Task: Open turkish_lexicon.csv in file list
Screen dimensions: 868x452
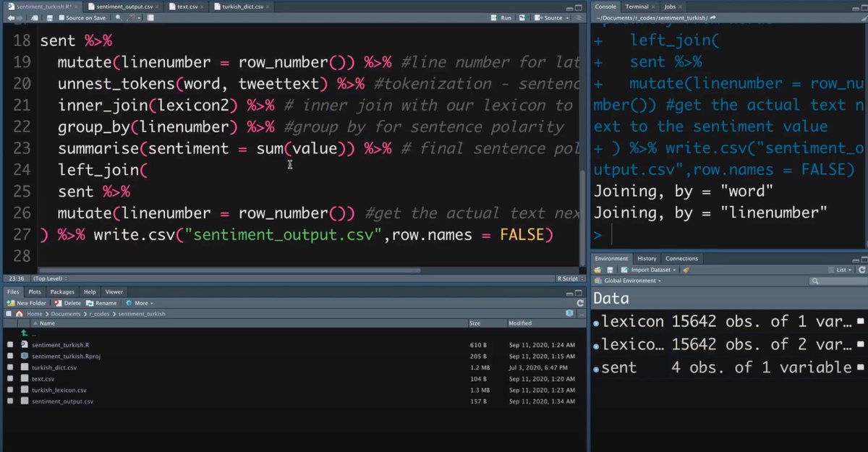Action: coord(59,390)
